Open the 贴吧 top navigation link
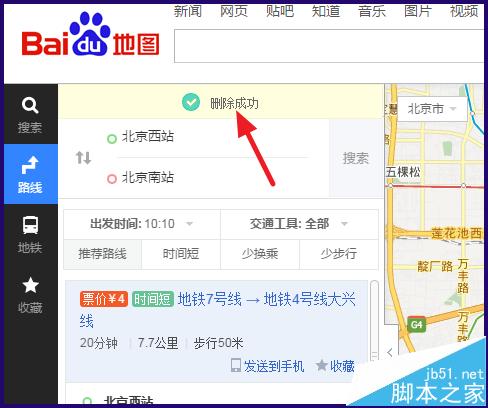The image size is (488, 408). click(x=280, y=11)
